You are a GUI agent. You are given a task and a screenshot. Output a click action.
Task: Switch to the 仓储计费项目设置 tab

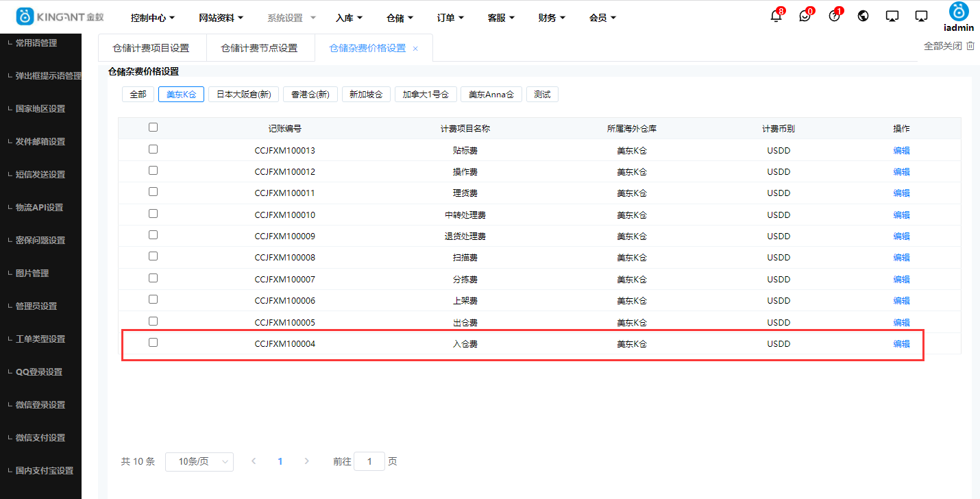tap(151, 47)
